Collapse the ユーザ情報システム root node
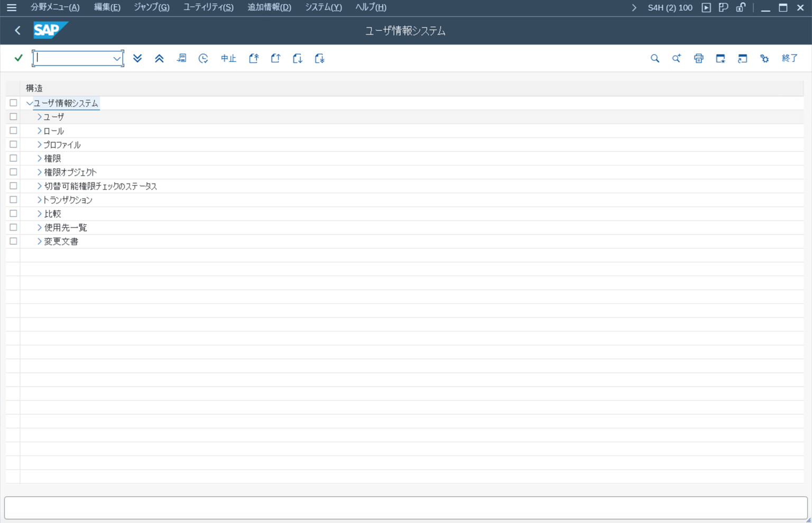 [30, 103]
